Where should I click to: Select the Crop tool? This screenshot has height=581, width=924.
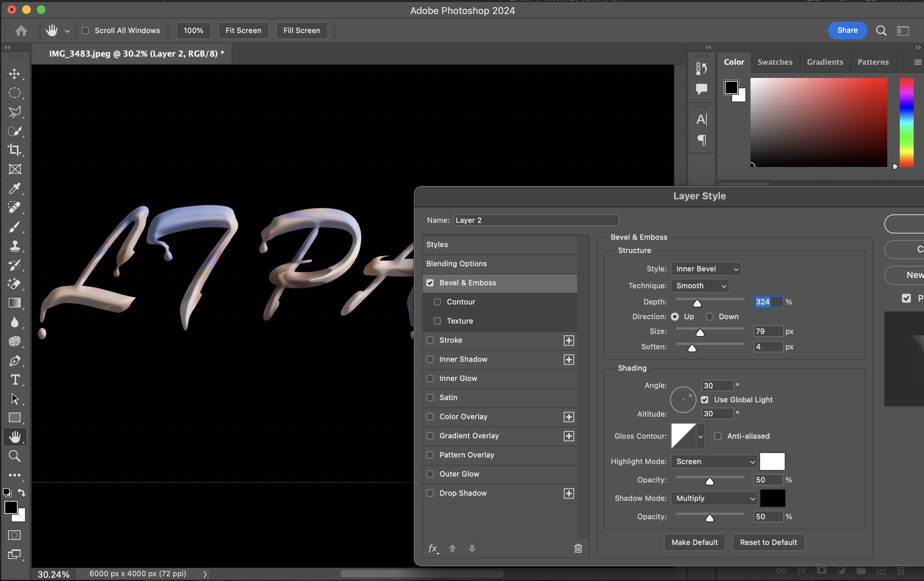(x=15, y=150)
